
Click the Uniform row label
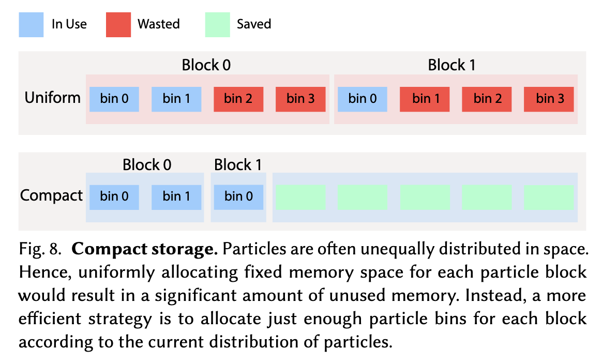tap(53, 98)
